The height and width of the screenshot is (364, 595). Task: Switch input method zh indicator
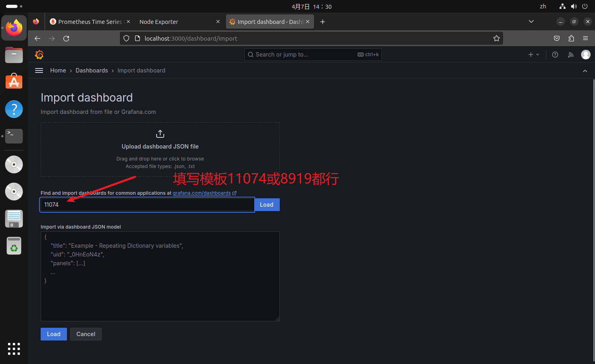[x=543, y=6]
